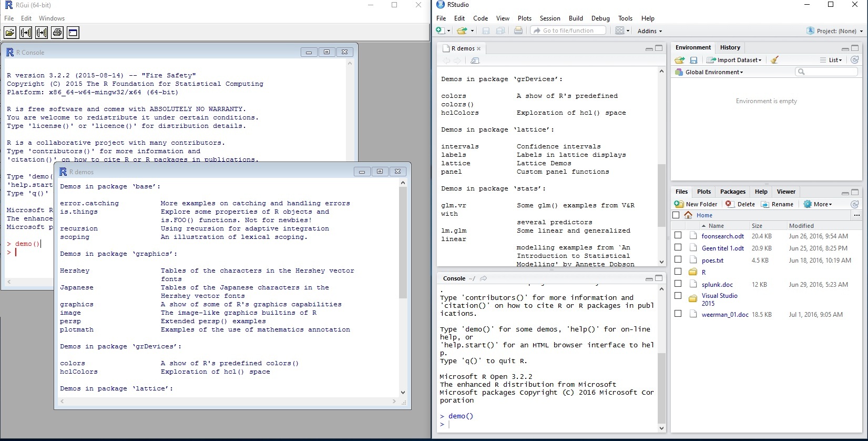Open the Addins dropdown
The height and width of the screenshot is (441, 868).
[x=650, y=31]
